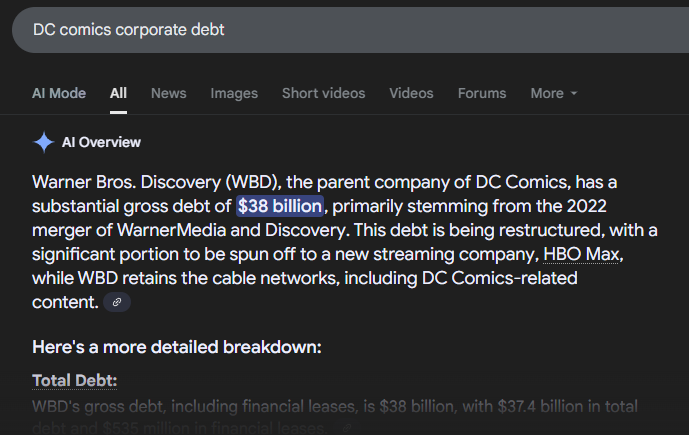Expand the More search filters dropdown
The height and width of the screenshot is (435, 689).
tap(553, 93)
